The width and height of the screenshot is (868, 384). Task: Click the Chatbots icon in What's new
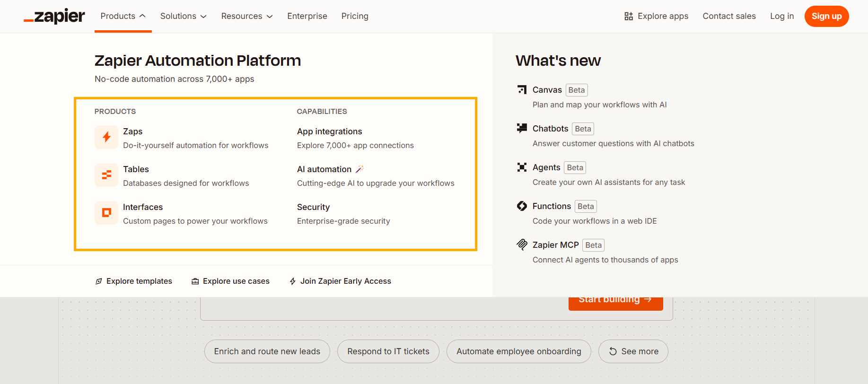coord(522,128)
